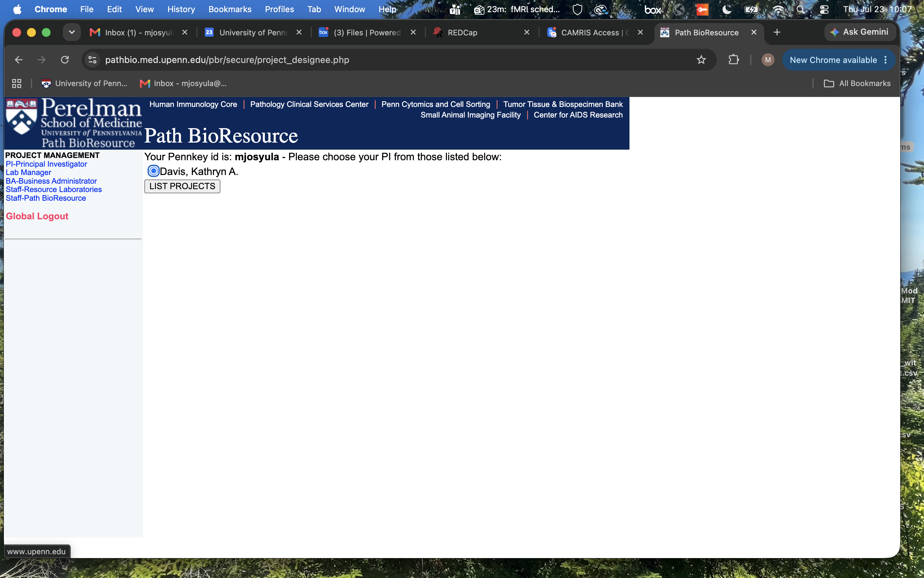Image resolution: width=924 pixels, height=578 pixels.
Task: Select the Davis, Kathryn A. radio button
Action: click(153, 171)
